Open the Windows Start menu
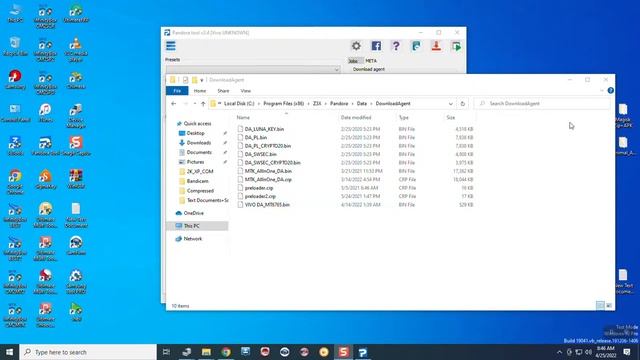Screen dimensions: 640x360 pos(9,352)
